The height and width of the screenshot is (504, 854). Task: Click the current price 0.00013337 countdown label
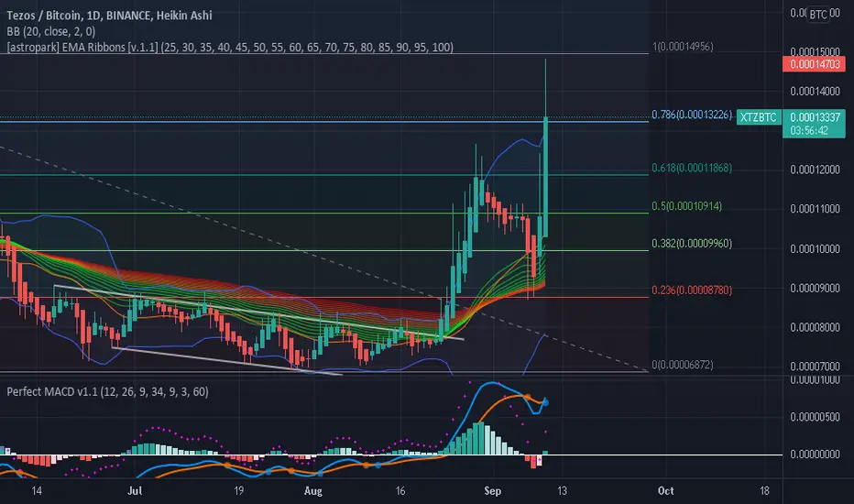pyautogui.click(x=815, y=124)
